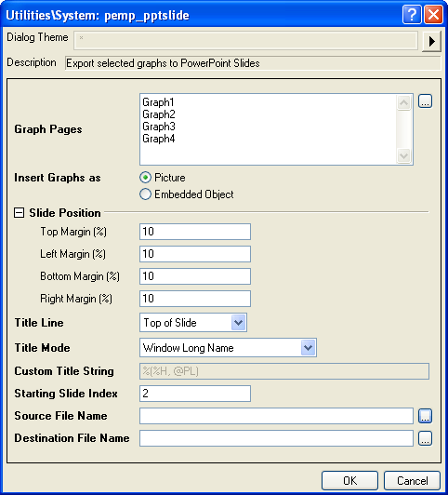Close the pemp_pptslide dialog
This screenshot has width=448, height=495.
point(433,15)
